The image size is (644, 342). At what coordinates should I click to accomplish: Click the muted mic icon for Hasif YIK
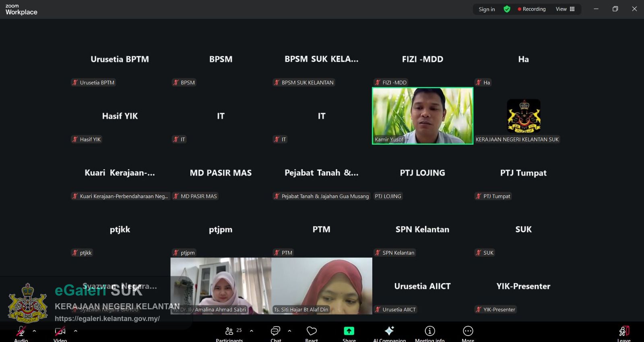[x=75, y=139]
